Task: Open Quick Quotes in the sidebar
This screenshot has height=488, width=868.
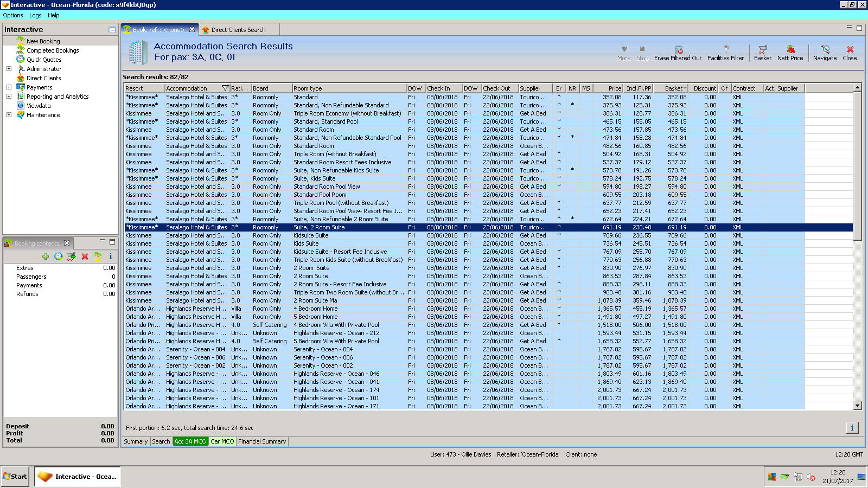Action: (44, 60)
